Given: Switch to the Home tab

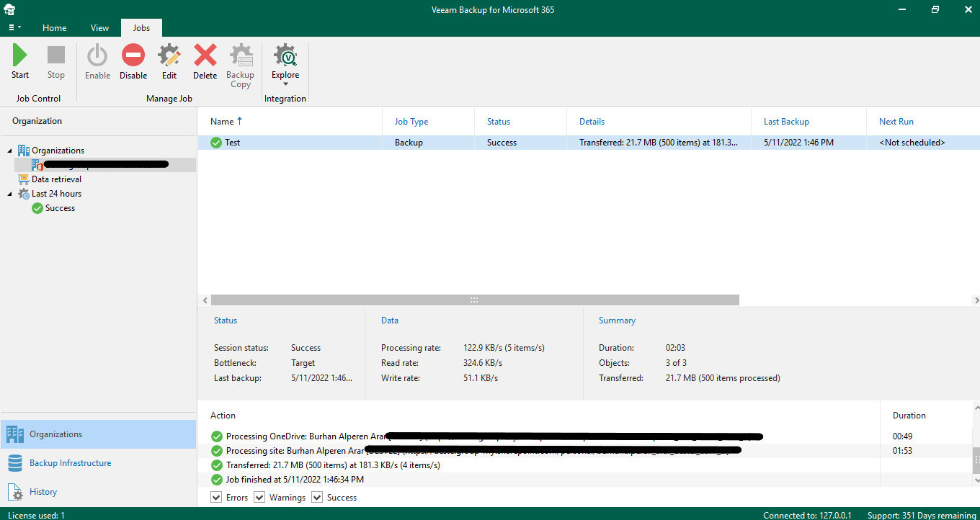Looking at the screenshot, I should [x=55, y=28].
